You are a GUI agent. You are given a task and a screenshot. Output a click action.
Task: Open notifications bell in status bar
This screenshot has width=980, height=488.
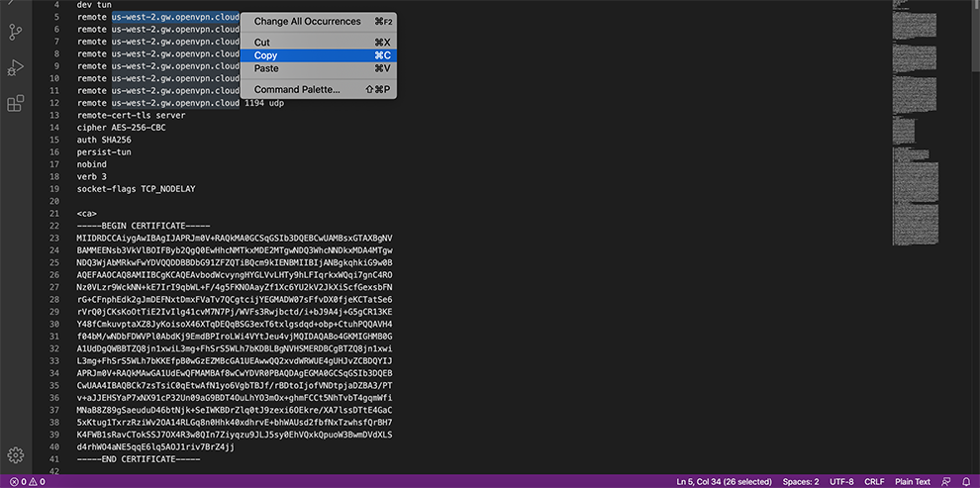coord(966,481)
